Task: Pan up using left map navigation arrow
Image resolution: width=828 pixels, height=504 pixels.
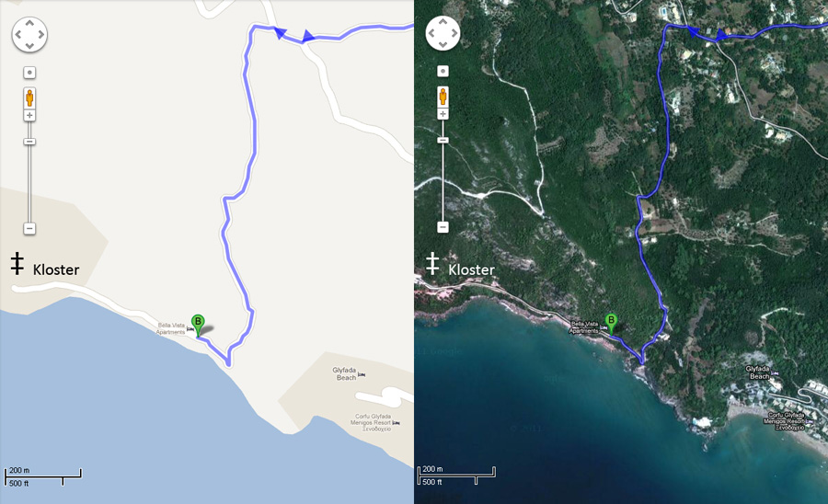Action: point(29,23)
